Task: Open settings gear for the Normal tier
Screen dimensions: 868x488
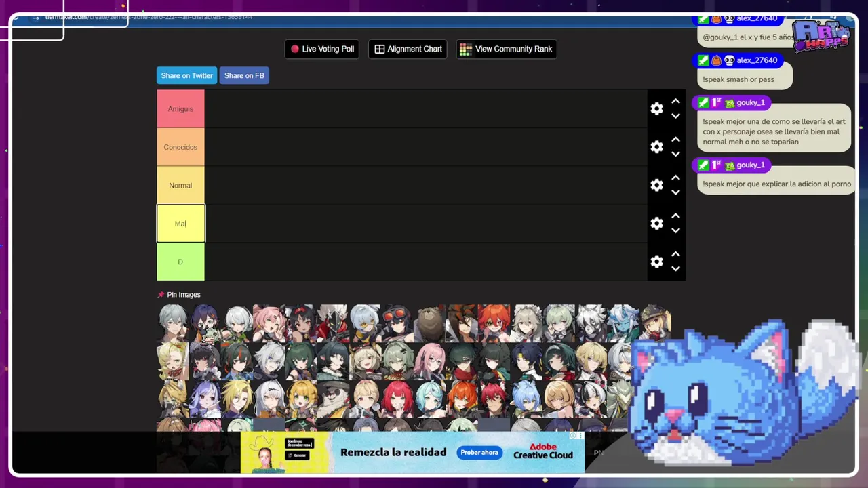Action: click(656, 185)
